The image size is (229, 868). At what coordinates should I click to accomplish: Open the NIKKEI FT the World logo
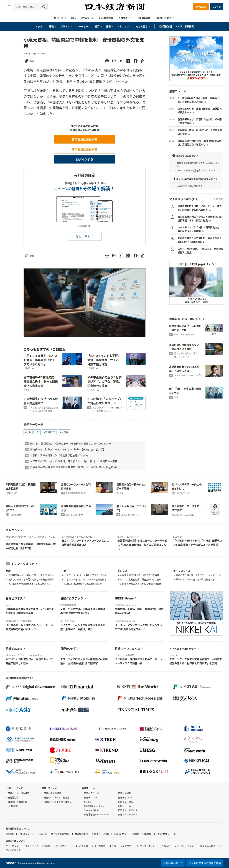coord(137,687)
